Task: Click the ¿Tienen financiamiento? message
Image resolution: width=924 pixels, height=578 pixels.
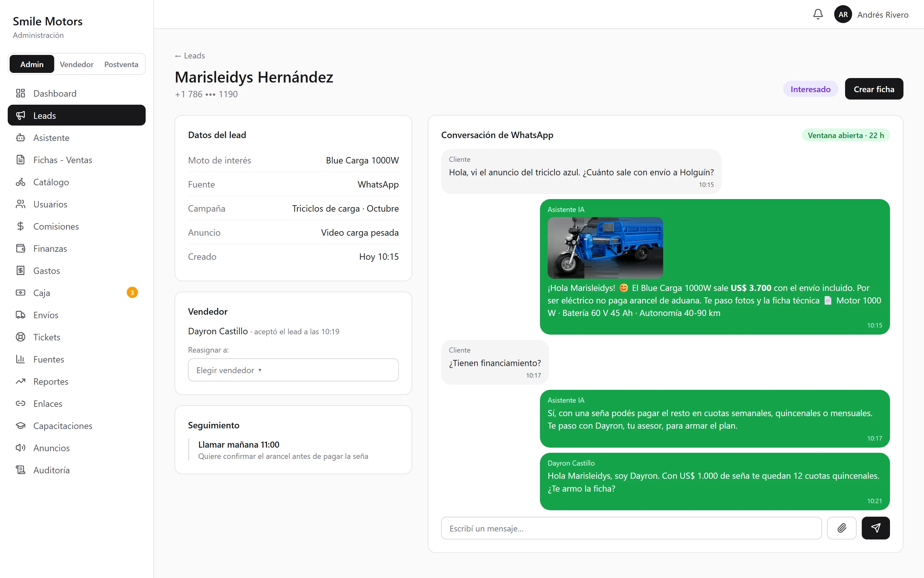Action: [x=495, y=363]
